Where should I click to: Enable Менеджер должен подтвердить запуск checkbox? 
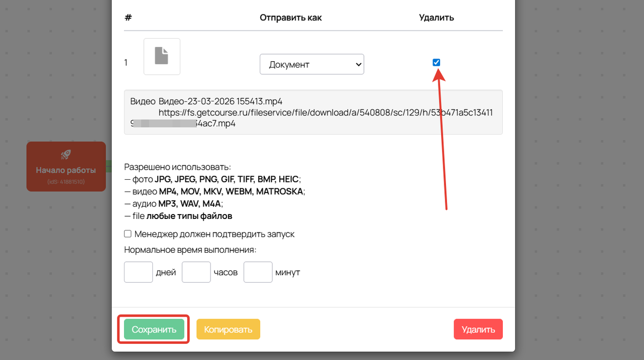pyautogui.click(x=128, y=234)
